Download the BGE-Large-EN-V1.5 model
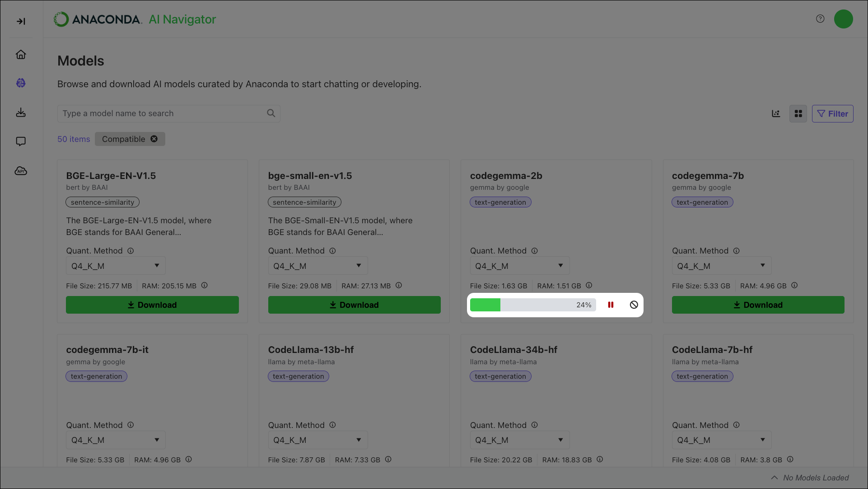Image resolution: width=868 pixels, height=489 pixels. tap(152, 305)
